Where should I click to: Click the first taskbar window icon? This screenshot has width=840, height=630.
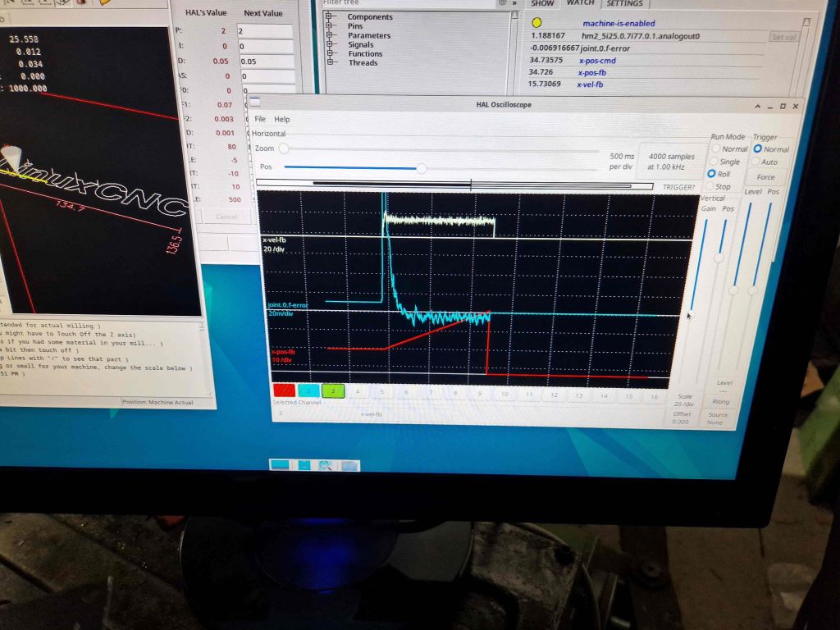point(281,464)
